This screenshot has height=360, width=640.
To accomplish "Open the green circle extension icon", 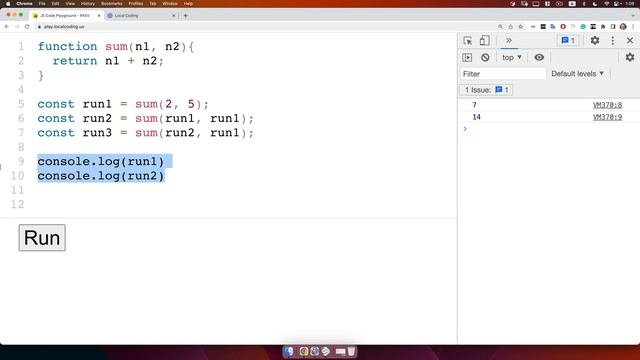I will (583, 27).
